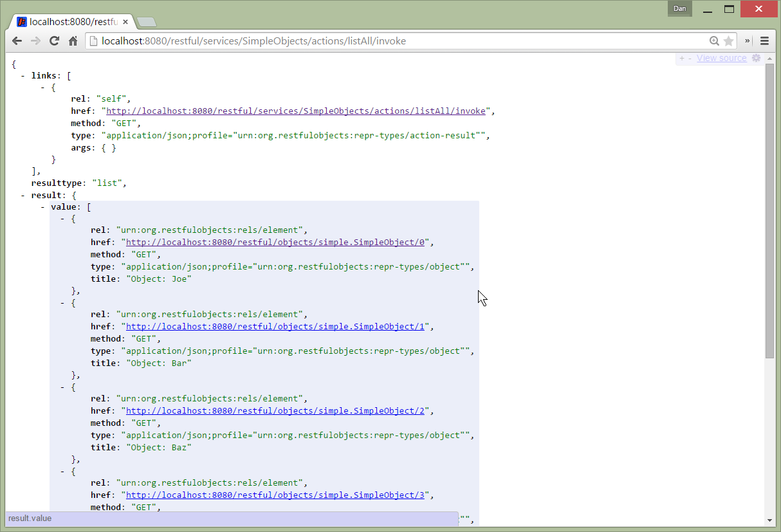
Task: Collapse the value array node
Action: [x=43, y=208]
